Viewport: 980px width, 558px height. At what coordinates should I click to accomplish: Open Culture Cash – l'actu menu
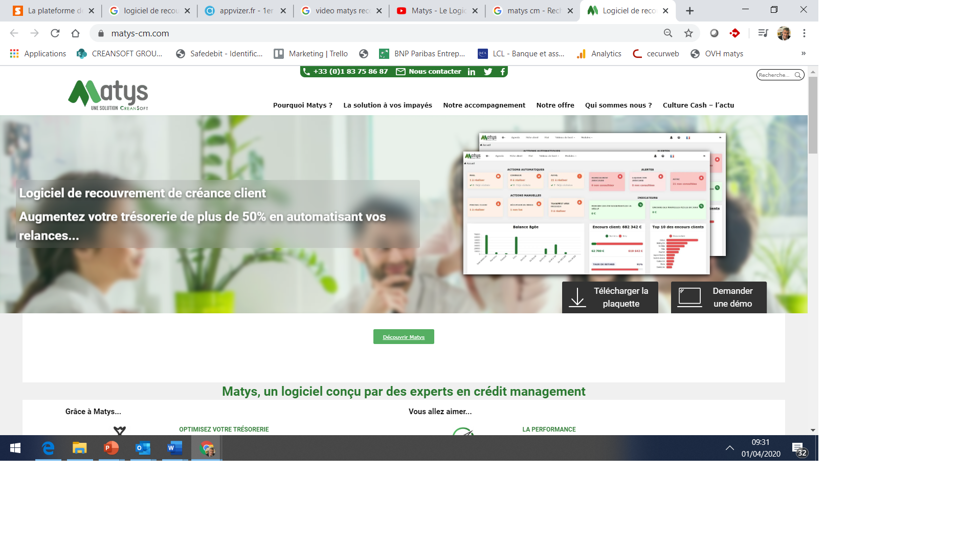[x=698, y=105]
